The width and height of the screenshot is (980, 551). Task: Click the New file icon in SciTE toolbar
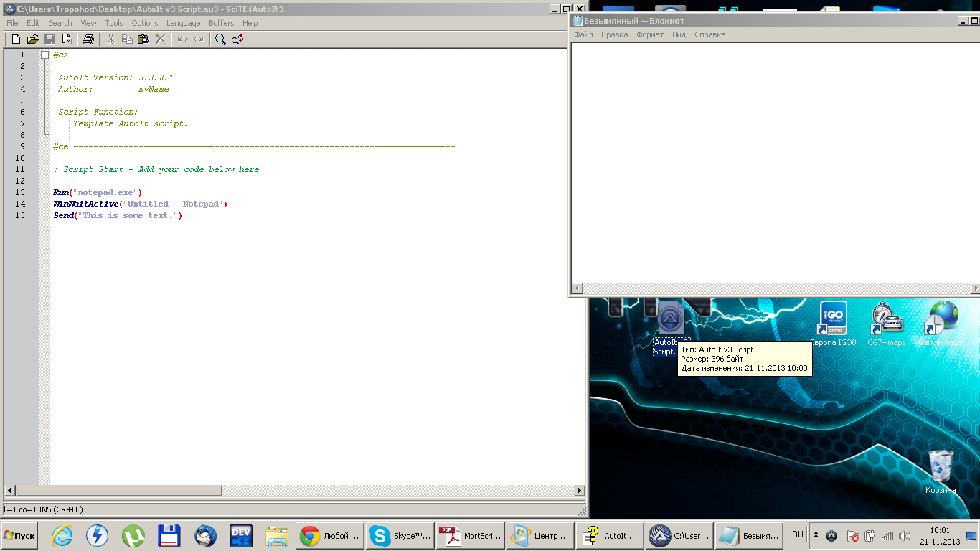16,39
